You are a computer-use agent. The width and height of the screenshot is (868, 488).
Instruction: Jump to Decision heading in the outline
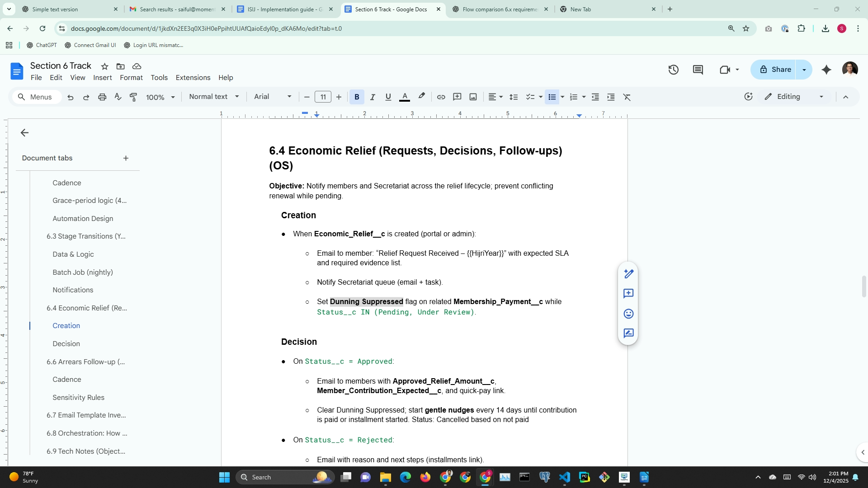[x=66, y=344]
